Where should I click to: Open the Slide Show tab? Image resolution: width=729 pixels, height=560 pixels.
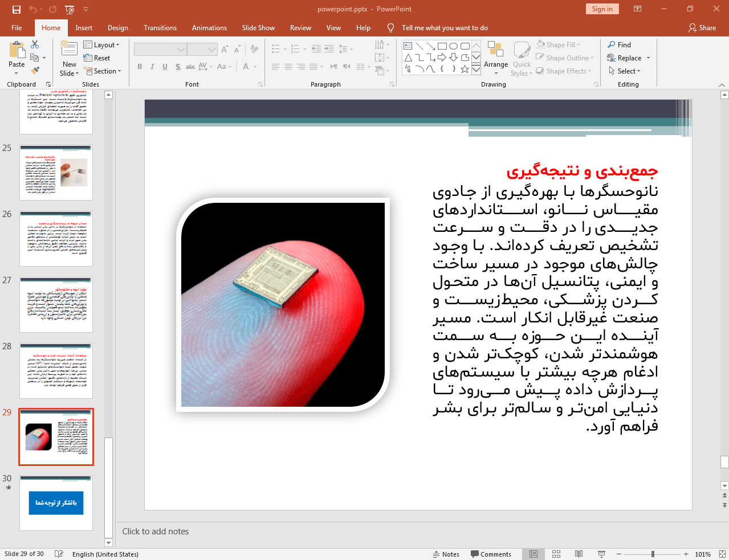(x=258, y=28)
